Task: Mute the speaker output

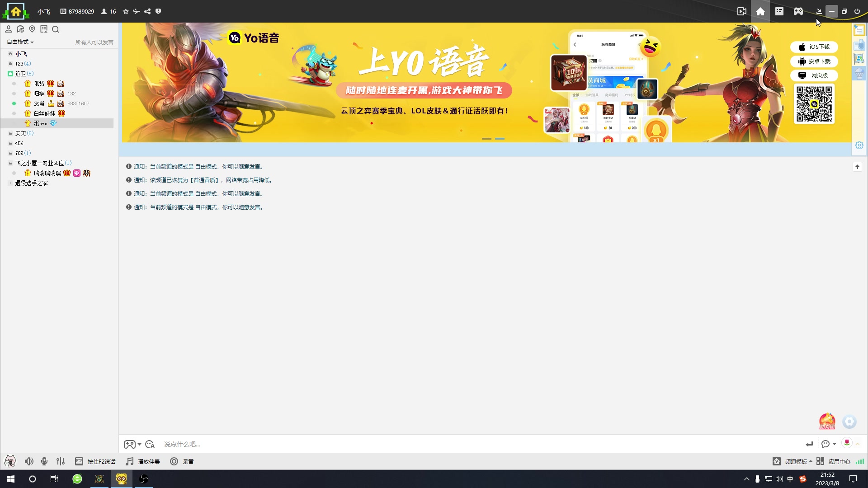Action: pyautogui.click(x=29, y=461)
